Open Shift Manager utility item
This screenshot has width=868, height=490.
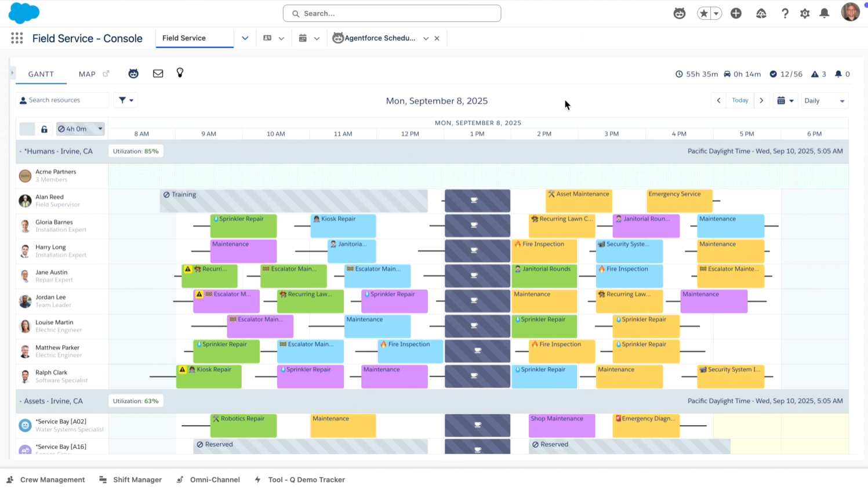point(130,480)
